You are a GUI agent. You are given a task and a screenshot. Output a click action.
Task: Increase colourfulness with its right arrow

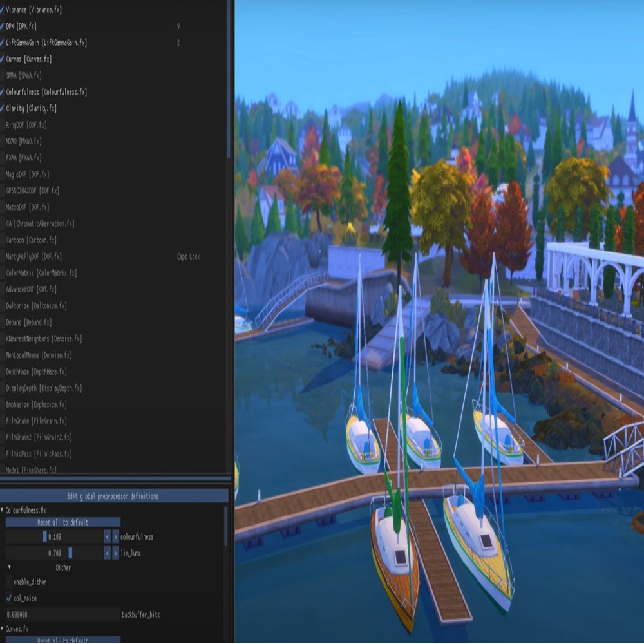click(115, 536)
